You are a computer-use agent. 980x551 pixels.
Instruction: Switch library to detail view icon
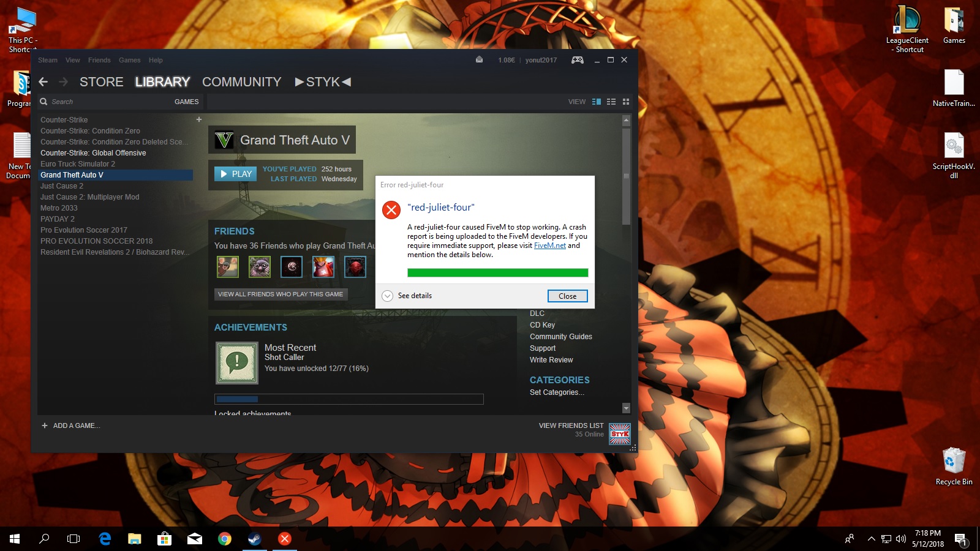597,102
